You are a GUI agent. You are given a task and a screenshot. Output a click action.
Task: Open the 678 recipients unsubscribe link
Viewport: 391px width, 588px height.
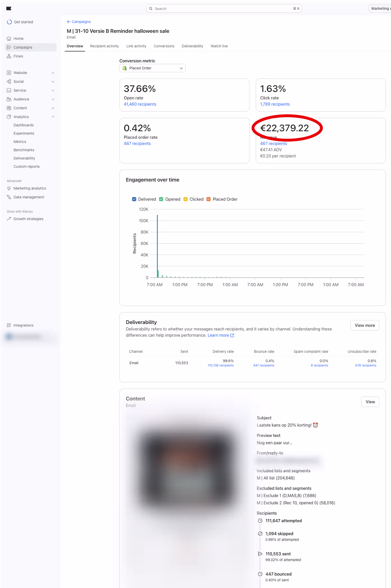pos(366,365)
